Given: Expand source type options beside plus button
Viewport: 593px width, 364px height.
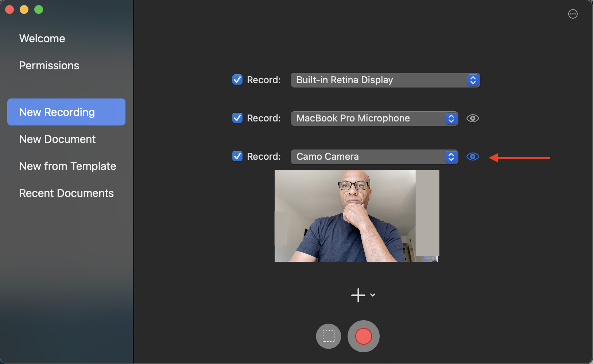Looking at the screenshot, I should [372, 295].
